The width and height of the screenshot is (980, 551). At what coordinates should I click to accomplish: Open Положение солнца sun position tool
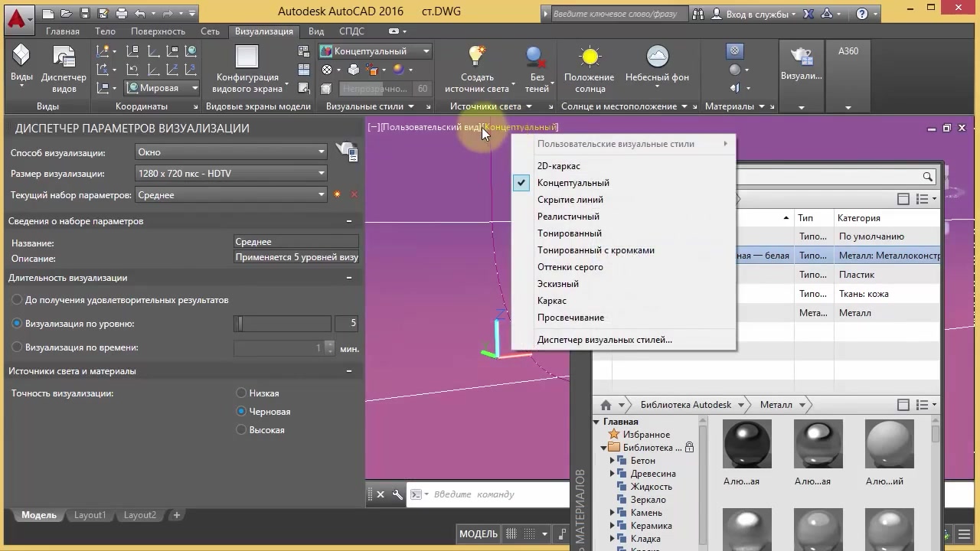click(x=590, y=68)
